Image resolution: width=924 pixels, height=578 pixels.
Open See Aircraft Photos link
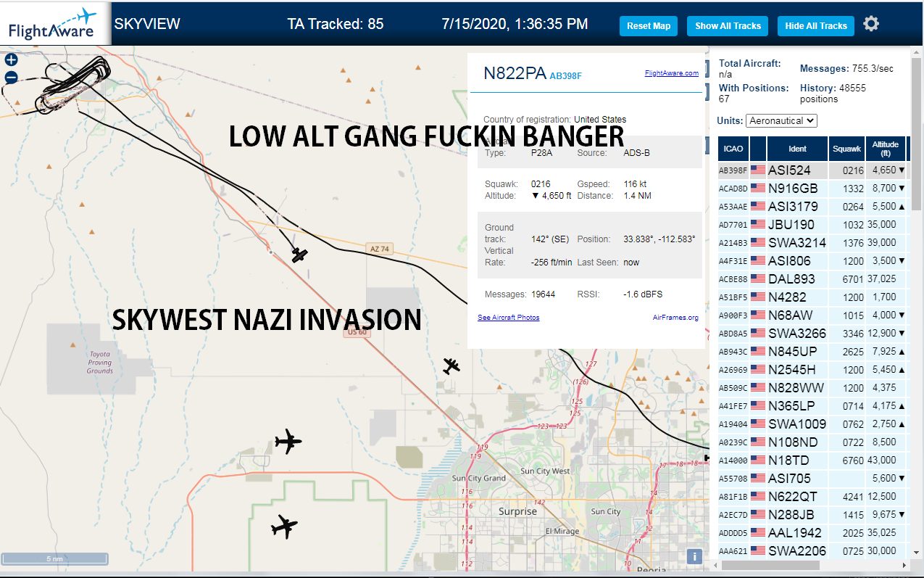[508, 318]
